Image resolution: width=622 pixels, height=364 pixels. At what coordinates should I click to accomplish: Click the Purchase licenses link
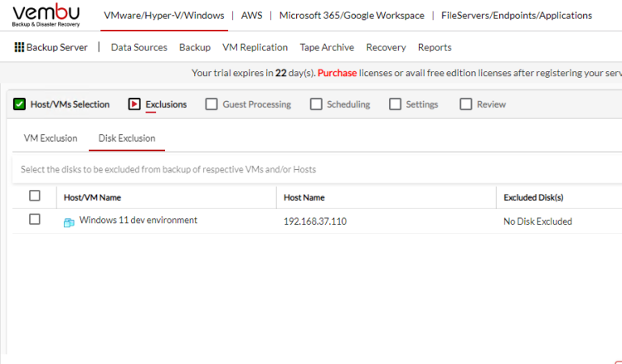pos(337,73)
